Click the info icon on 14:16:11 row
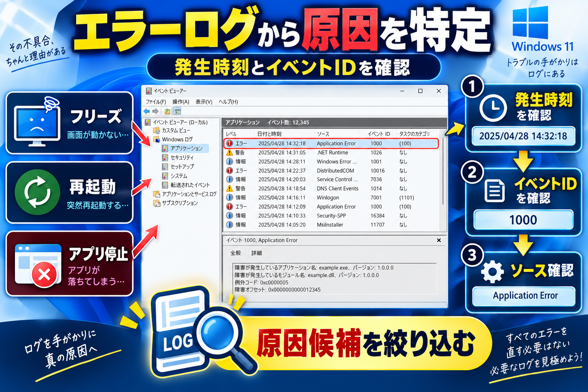 (x=230, y=198)
